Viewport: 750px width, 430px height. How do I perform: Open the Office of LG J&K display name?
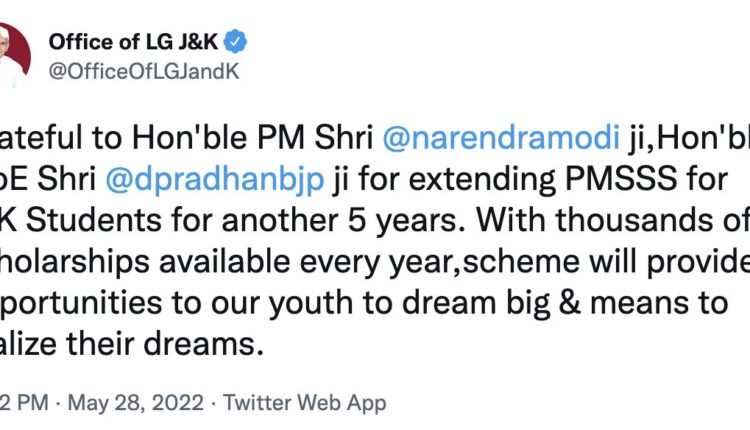point(135,42)
